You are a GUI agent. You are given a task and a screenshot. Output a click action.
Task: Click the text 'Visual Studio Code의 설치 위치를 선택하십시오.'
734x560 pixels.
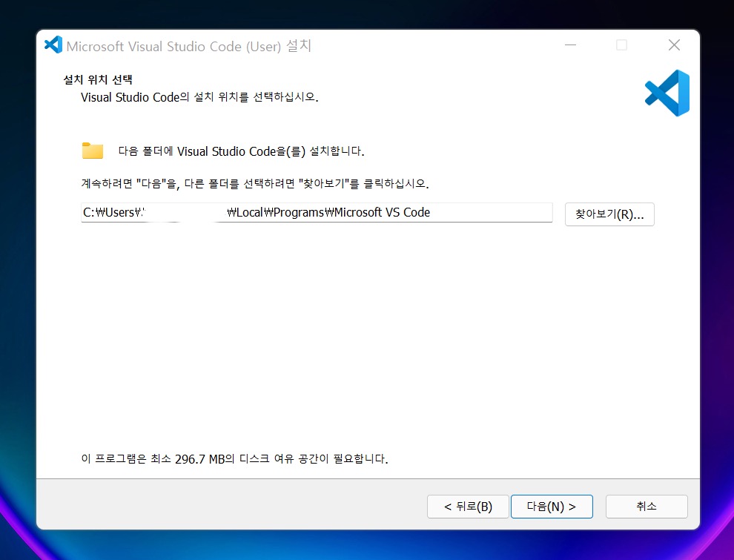199,97
